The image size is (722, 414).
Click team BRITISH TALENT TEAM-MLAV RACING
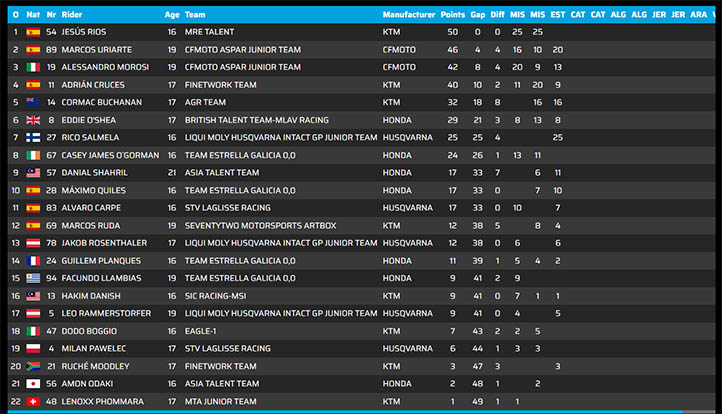click(x=257, y=120)
